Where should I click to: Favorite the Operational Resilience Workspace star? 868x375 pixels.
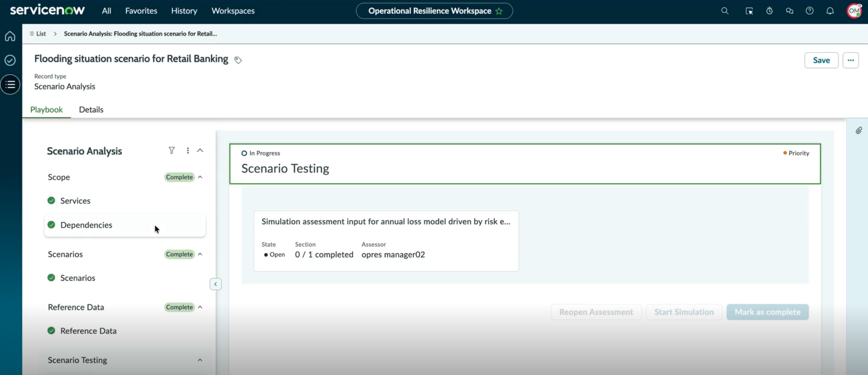coord(499,11)
